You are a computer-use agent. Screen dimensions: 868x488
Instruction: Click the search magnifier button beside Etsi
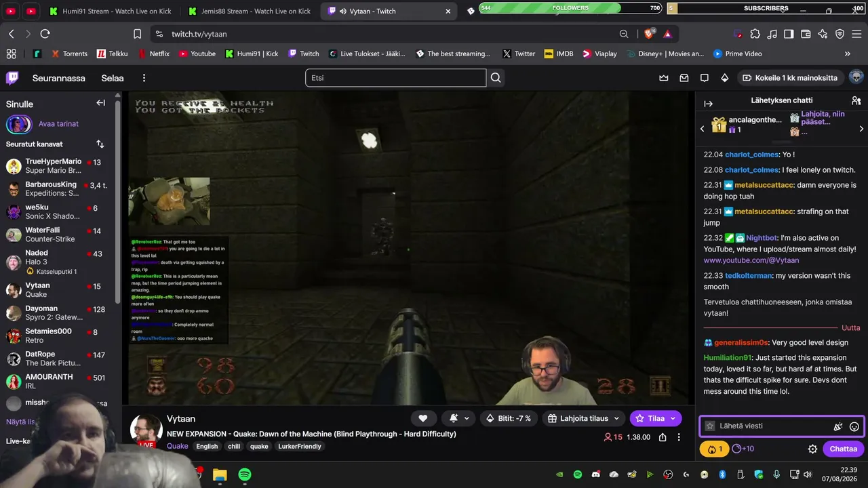pos(496,78)
